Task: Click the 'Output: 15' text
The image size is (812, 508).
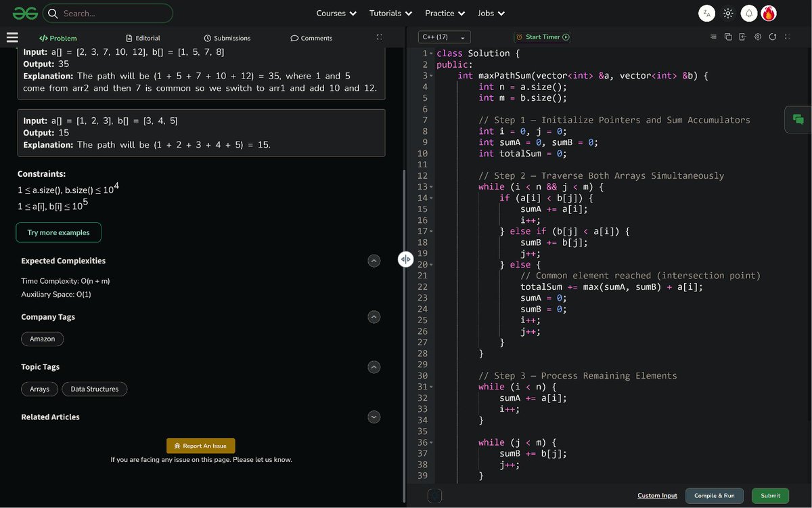Action: pyautogui.click(x=46, y=133)
